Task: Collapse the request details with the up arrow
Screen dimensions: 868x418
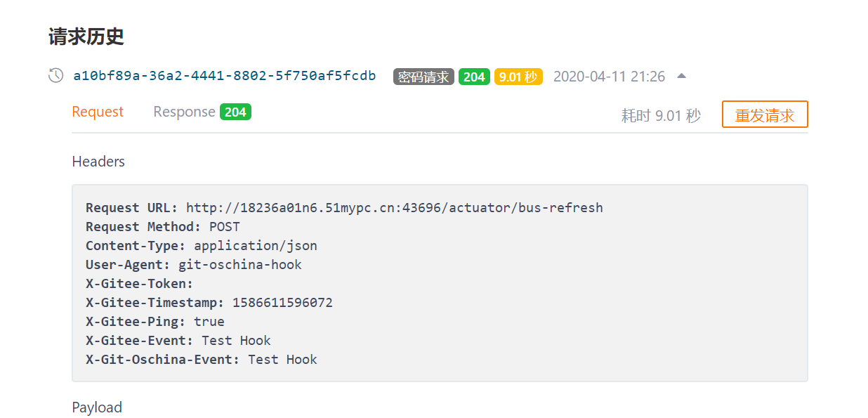Action: [682, 75]
